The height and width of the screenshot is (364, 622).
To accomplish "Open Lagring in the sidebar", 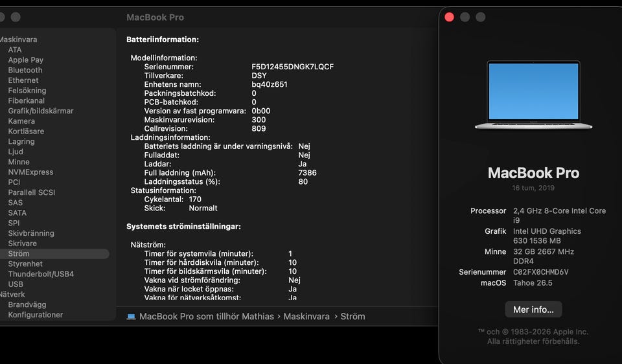I will point(21,142).
